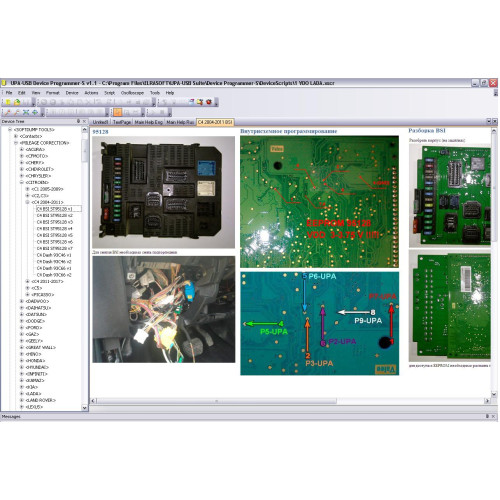
Task: Click the zoom in magnifier toolbar icon
Action: pos(8,112)
